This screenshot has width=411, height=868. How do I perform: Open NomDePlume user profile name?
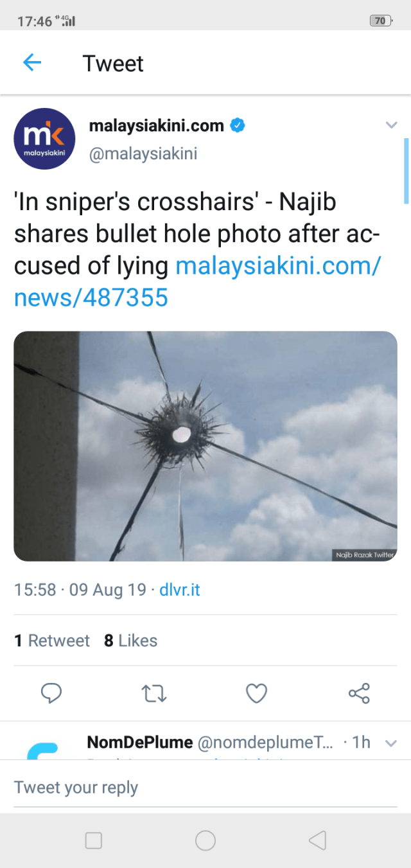click(139, 743)
